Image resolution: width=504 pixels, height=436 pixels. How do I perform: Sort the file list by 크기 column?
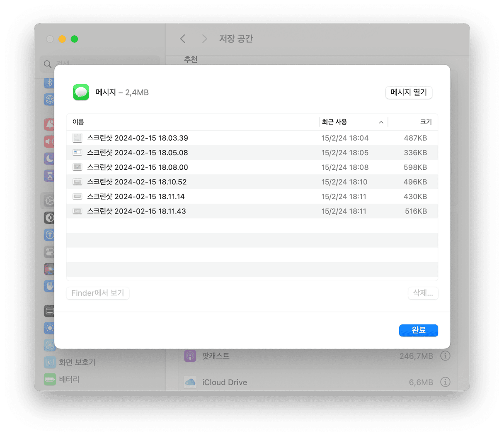tap(426, 122)
